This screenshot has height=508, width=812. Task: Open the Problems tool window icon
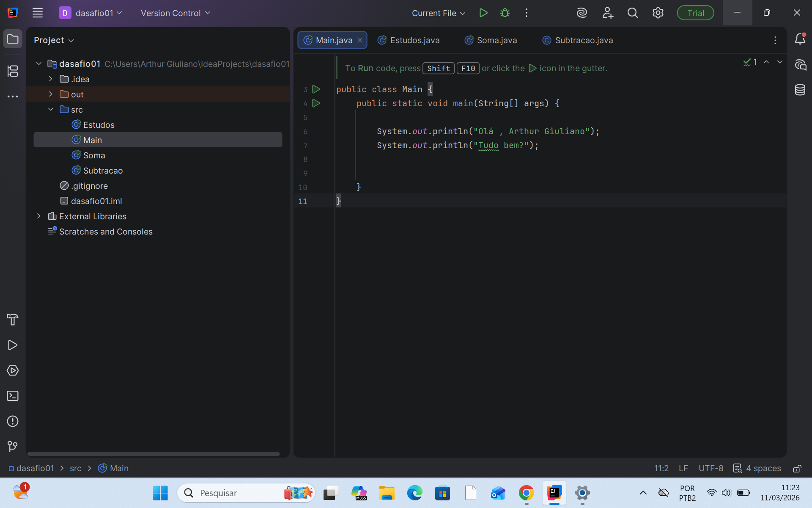[13, 421]
